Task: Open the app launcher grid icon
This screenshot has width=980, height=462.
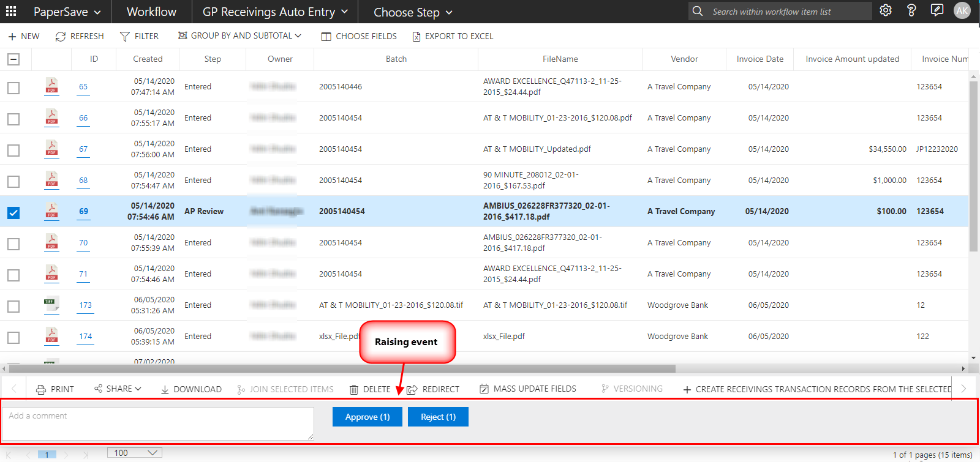Action: [x=11, y=11]
